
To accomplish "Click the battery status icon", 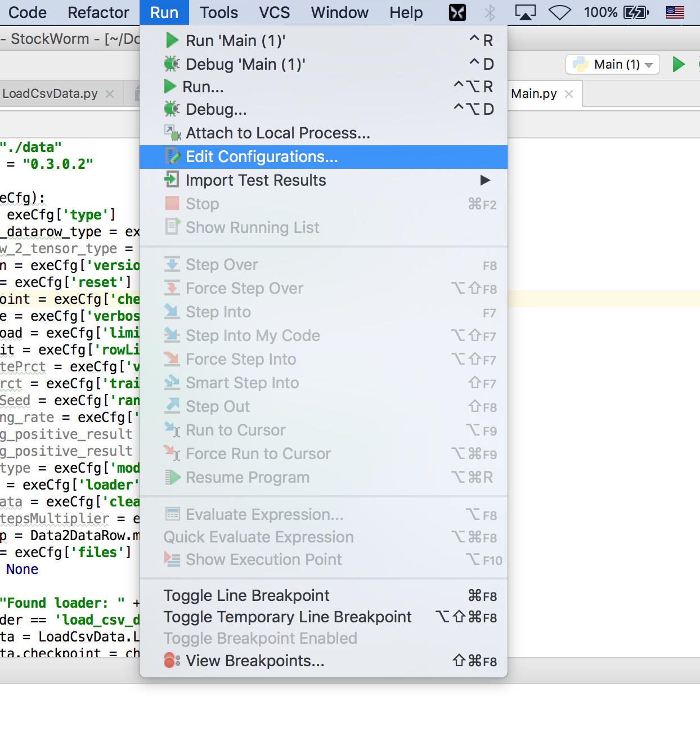I will (636, 12).
